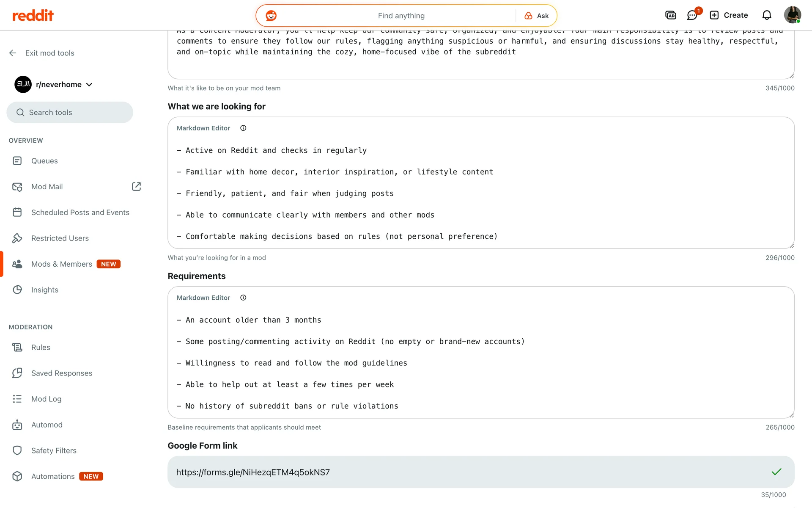
Task: Click info icon in 'What we are looking for' editor
Action: click(x=243, y=128)
